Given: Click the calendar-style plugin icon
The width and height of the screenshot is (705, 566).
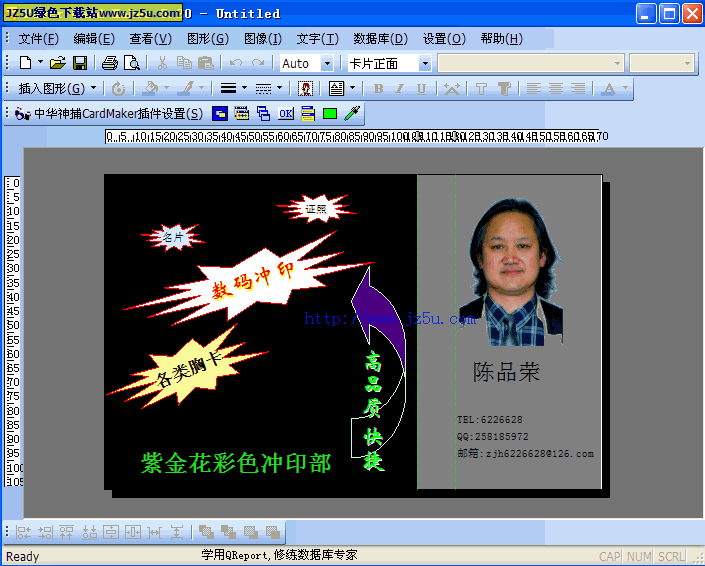Looking at the screenshot, I should (x=241, y=114).
